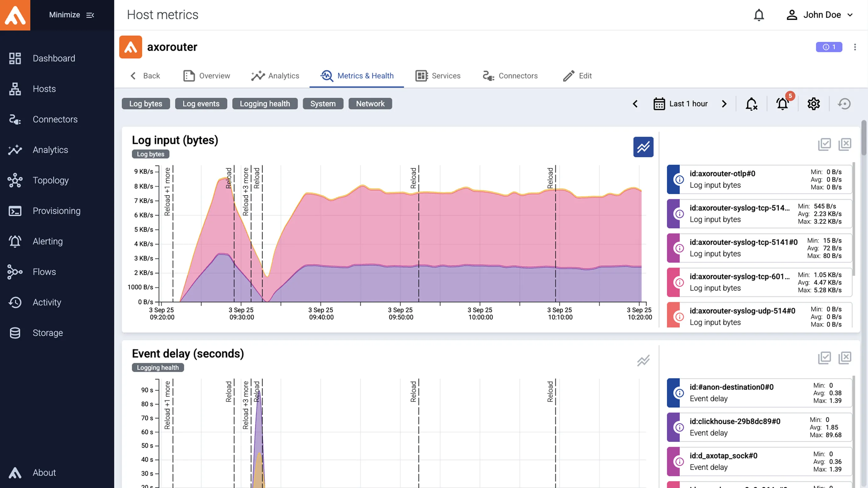Switch to the Services tab
The image size is (868, 488).
click(x=438, y=76)
